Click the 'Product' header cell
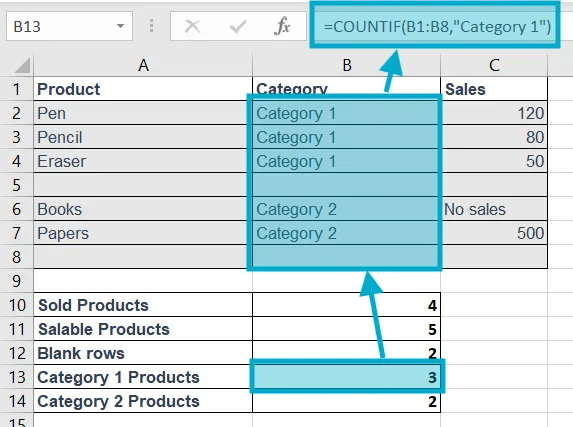Image resolution: width=573 pixels, height=427 pixels. tap(143, 89)
